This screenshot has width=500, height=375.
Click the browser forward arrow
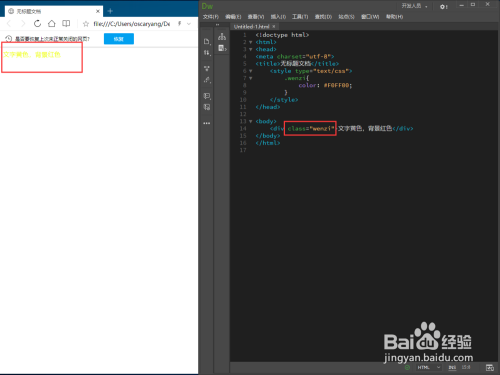click(23, 24)
